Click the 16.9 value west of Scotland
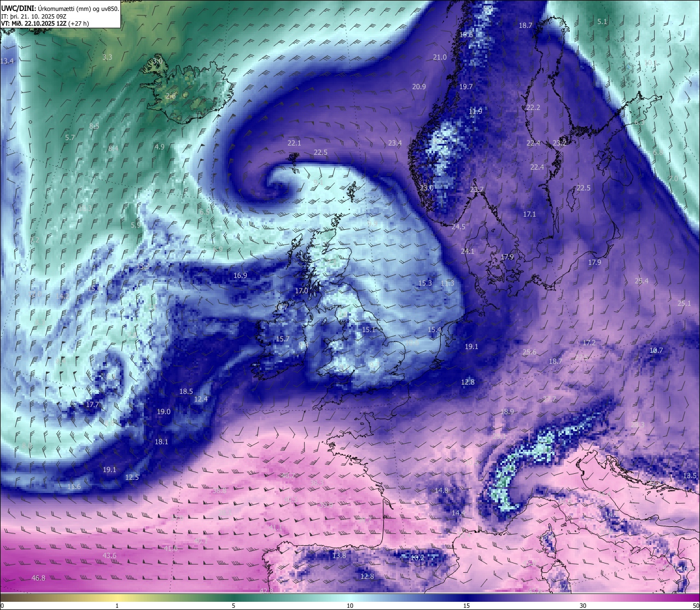The height and width of the screenshot is (610, 700). tap(240, 275)
